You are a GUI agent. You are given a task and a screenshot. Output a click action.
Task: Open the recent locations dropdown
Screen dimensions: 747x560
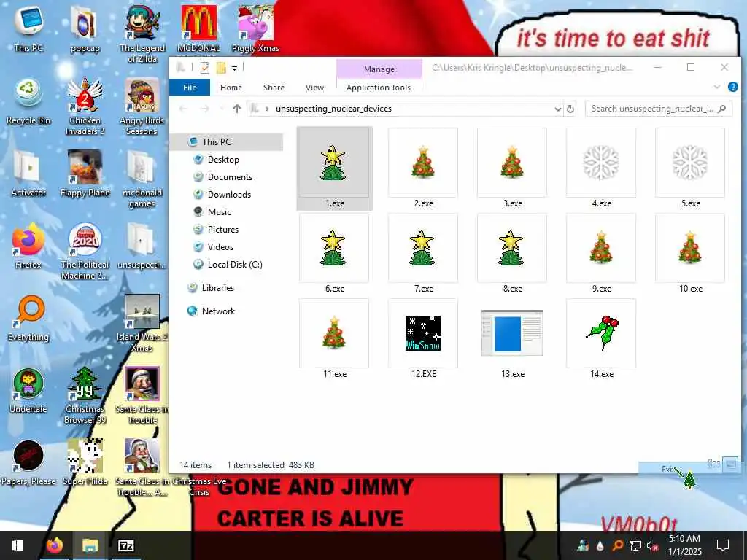point(221,109)
